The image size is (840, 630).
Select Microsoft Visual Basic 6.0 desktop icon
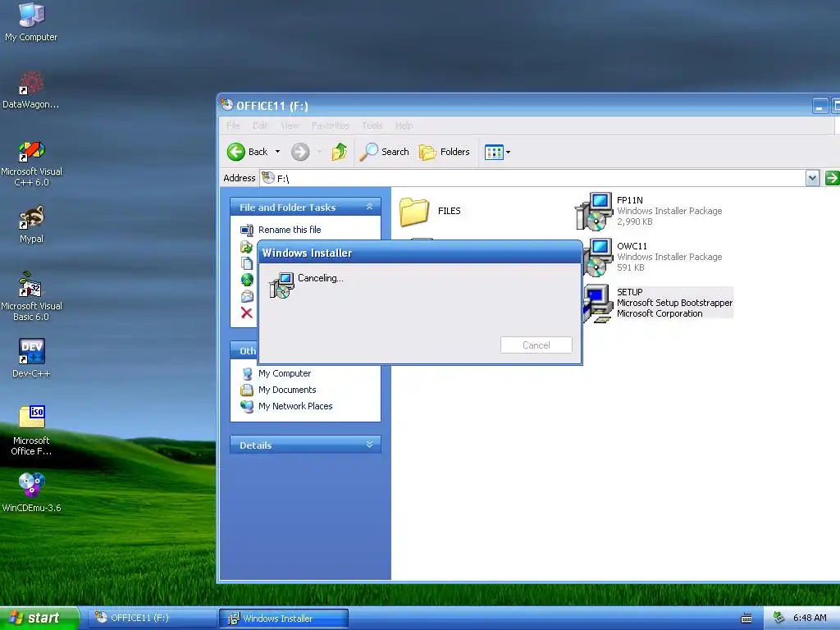(31, 296)
